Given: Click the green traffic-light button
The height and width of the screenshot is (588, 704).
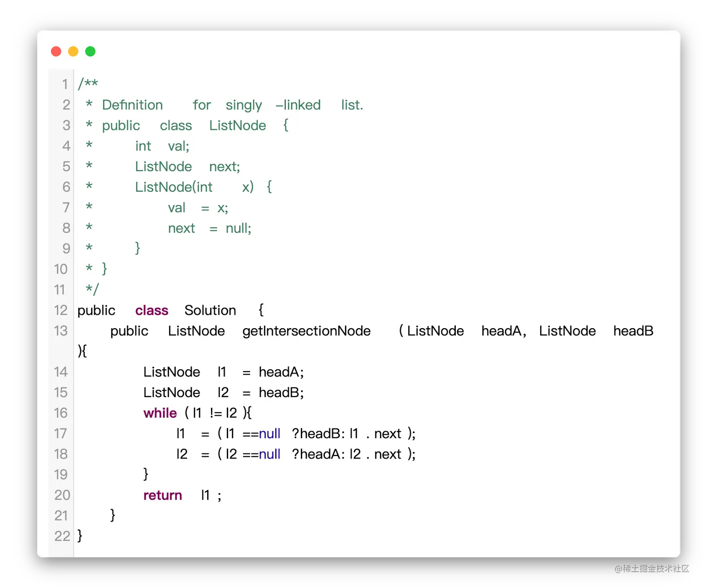Looking at the screenshot, I should [90, 51].
